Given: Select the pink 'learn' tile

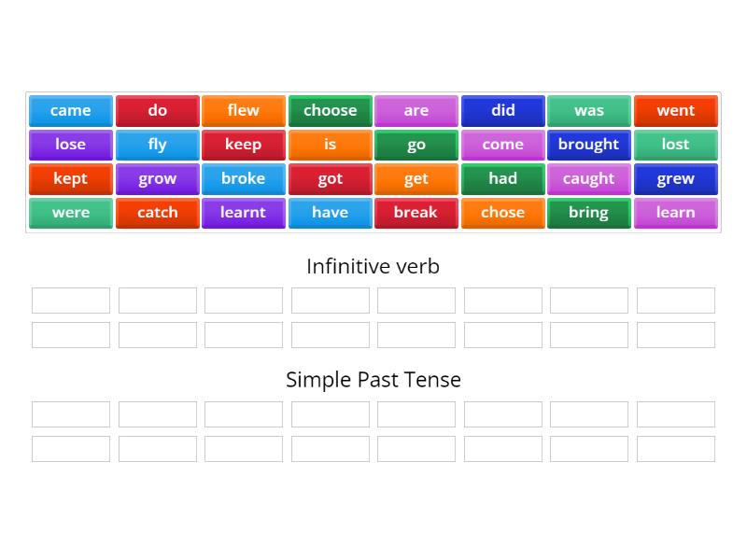Looking at the screenshot, I should tap(675, 213).
